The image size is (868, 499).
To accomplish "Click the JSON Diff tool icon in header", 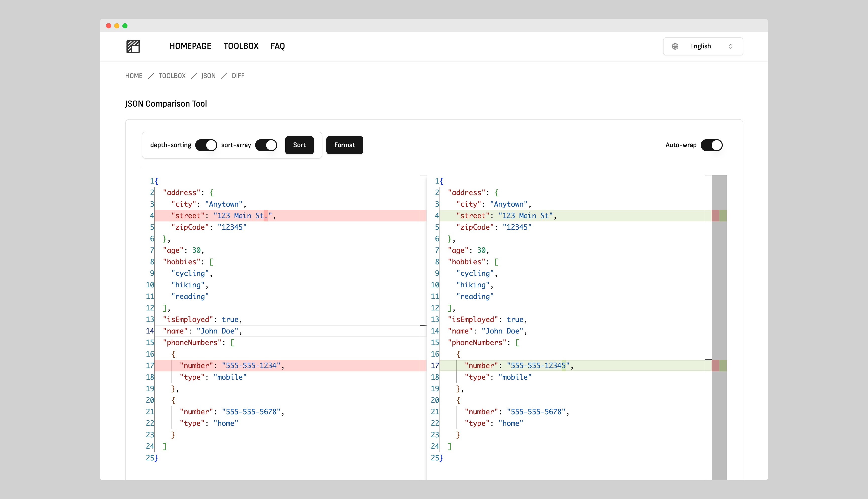I will [x=132, y=46].
